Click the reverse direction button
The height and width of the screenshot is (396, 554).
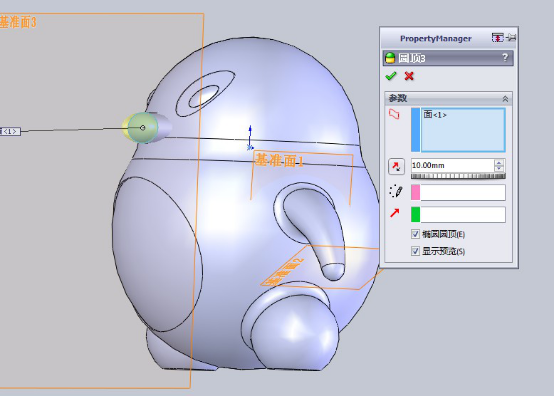(x=396, y=166)
